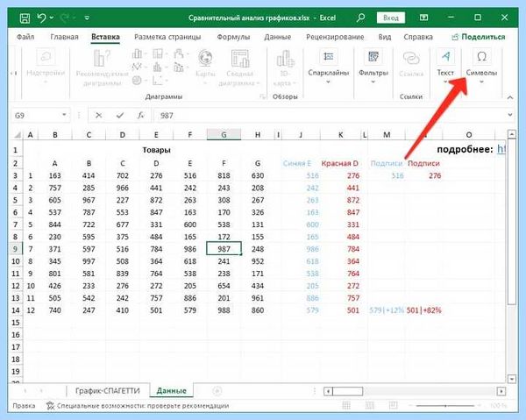This screenshot has height=420, width=526.
Task: Insert combo chart icon
Action: click(180, 68)
